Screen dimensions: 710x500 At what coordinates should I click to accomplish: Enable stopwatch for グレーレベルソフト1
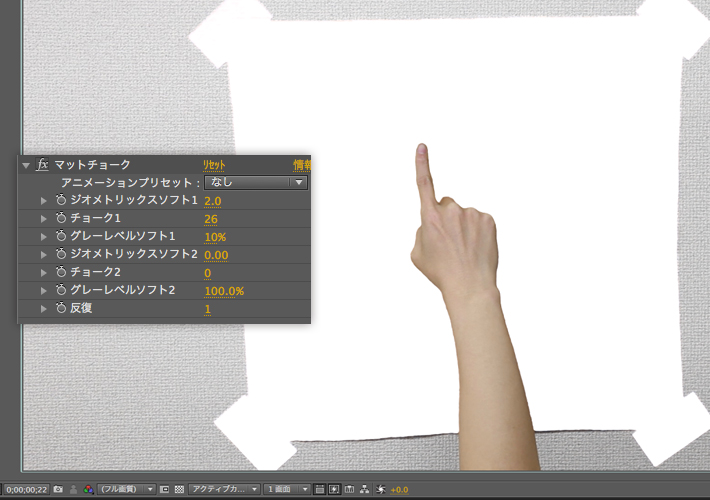[x=61, y=236]
